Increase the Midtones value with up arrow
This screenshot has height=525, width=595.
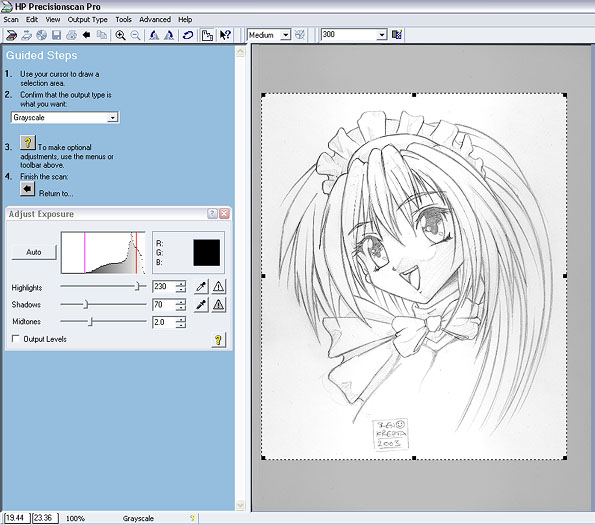(x=181, y=319)
